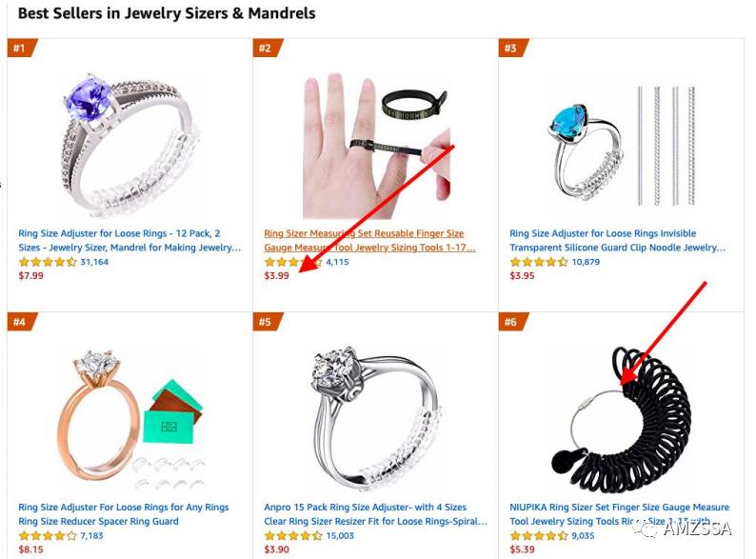Select the $7.99 price of the #1 product

click(30, 276)
